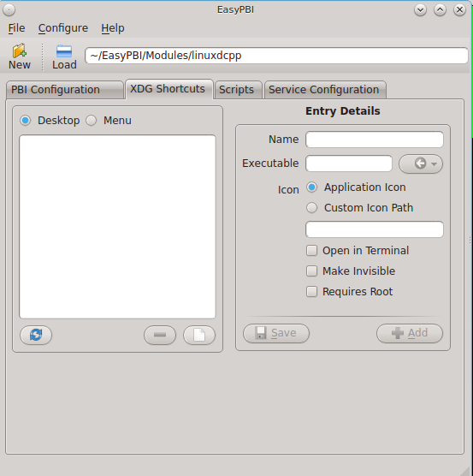
Task: Click the custom icon path field
Action: pyautogui.click(x=375, y=229)
